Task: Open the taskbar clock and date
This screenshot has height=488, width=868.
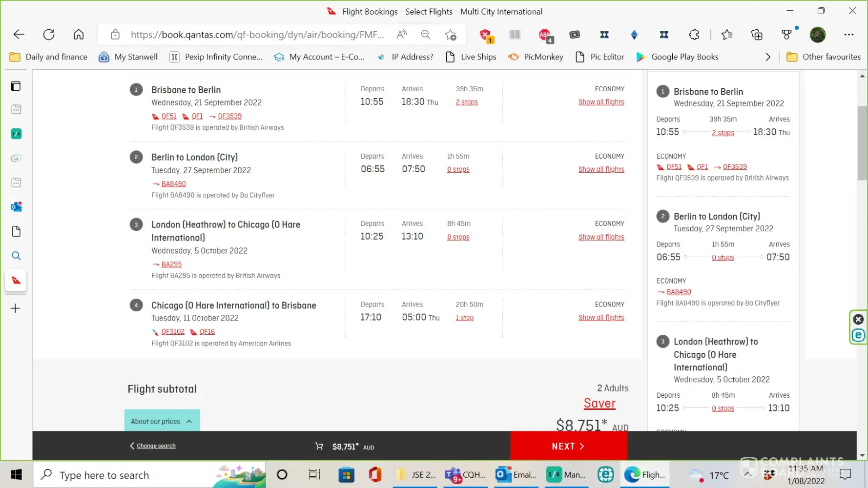Action: pos(806,475)
